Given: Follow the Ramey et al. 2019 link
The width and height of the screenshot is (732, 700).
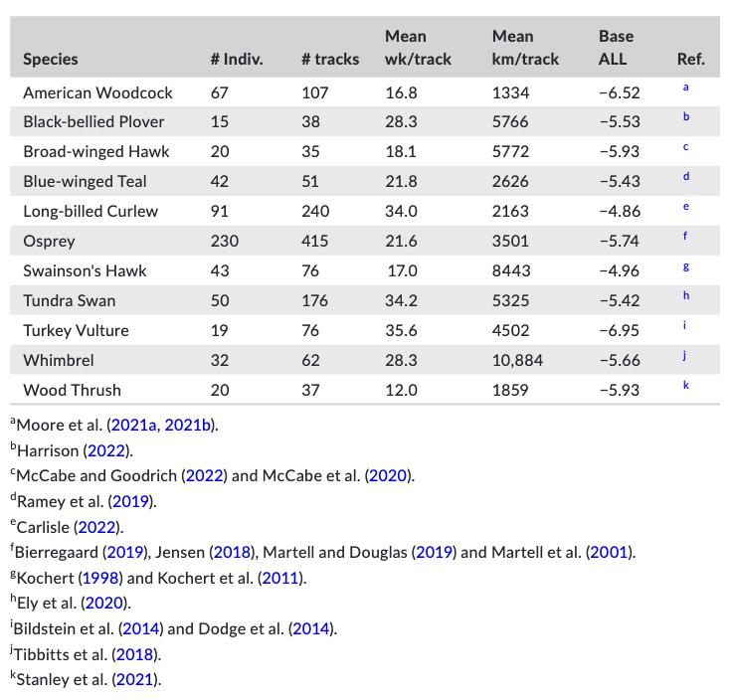Looking at the screenshot, I should [x=130, y=502].
